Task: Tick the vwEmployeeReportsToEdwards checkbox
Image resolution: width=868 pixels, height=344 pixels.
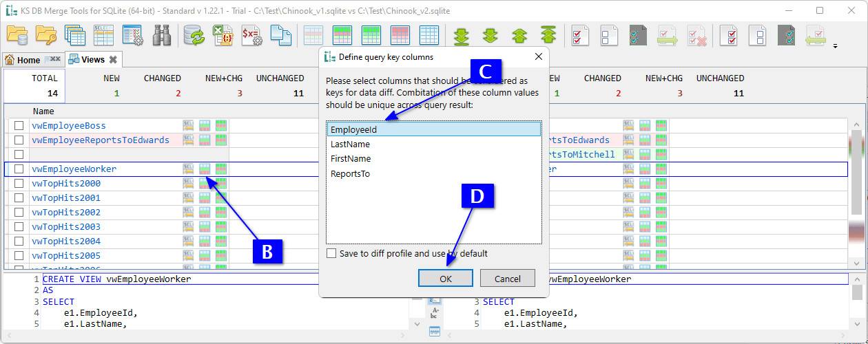Action: 19,140
